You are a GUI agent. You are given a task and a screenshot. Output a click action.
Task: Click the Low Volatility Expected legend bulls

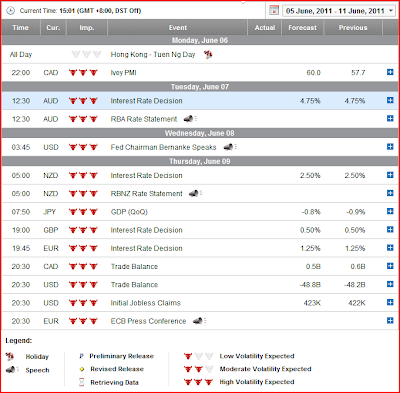pyautogui.click(x=198, y=356)
